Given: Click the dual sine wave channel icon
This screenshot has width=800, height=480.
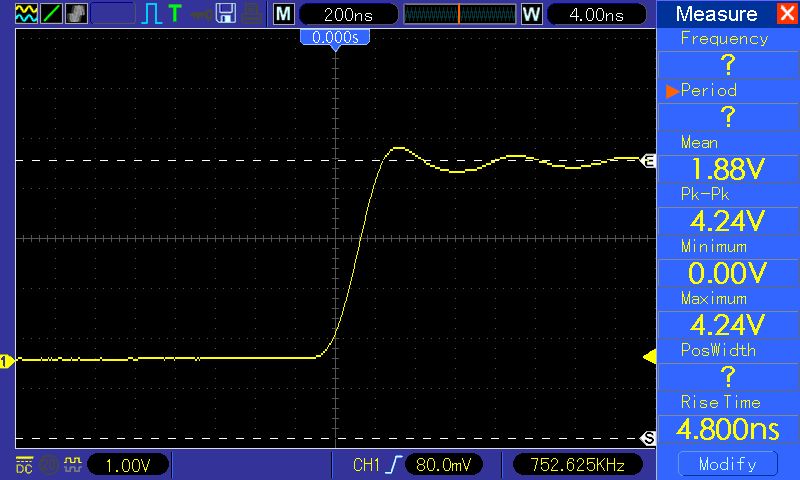Looking at the screenshot, I should 27,13.
